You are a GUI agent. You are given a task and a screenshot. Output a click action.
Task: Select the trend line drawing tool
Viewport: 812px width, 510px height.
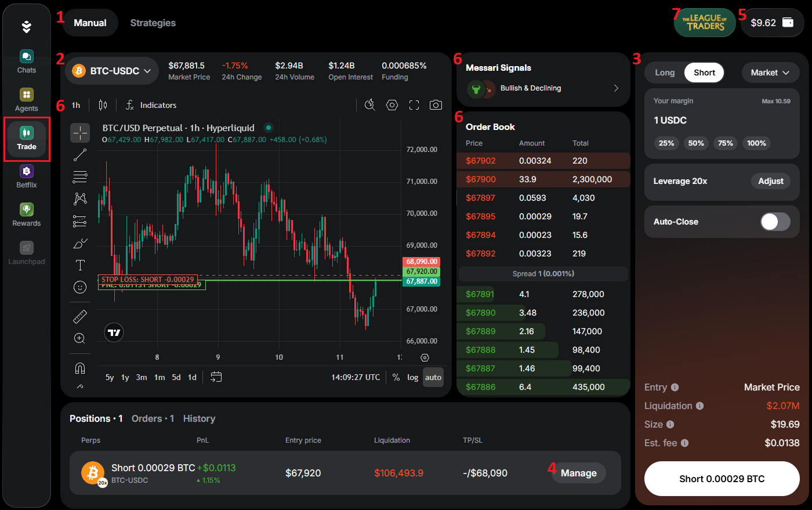tap(80, 155)
